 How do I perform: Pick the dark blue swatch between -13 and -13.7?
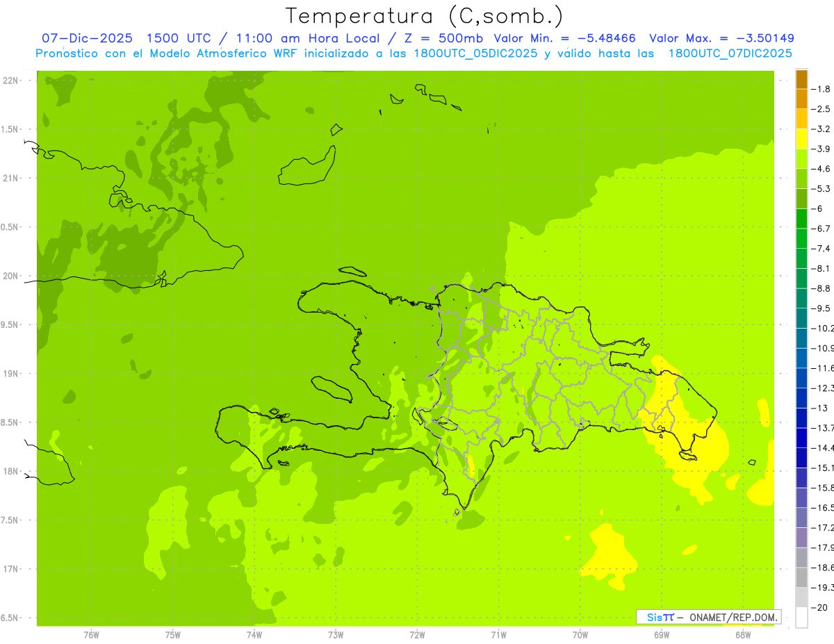coord(801,418)
